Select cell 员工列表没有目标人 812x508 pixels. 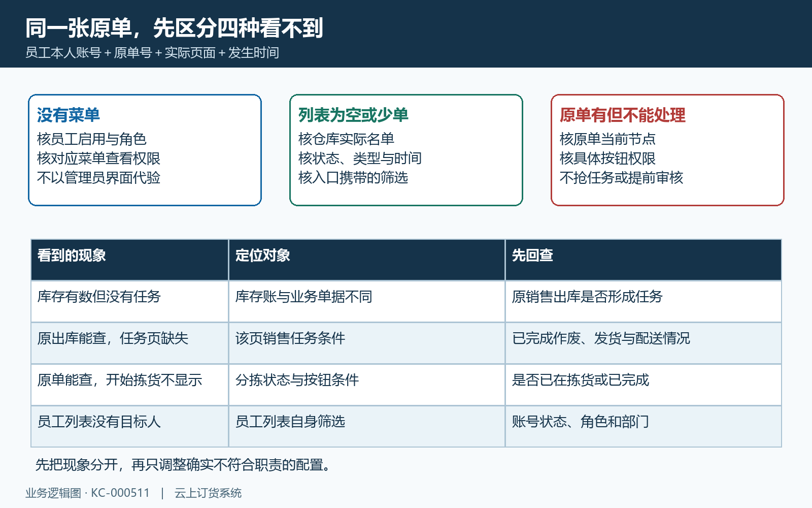coord(129,426)
